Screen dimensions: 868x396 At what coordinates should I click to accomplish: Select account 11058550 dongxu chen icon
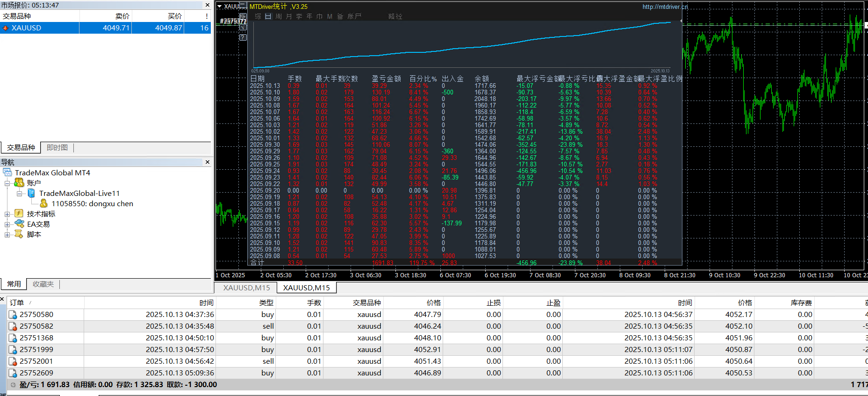[43, 203]
